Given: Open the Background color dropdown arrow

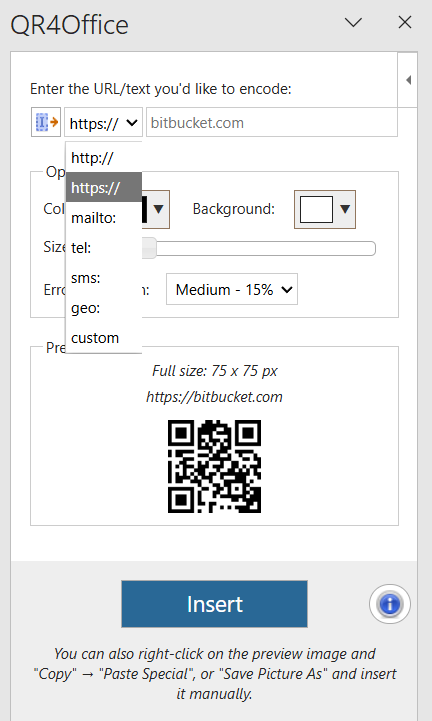Looking at the screenshot, I should 345,209.
